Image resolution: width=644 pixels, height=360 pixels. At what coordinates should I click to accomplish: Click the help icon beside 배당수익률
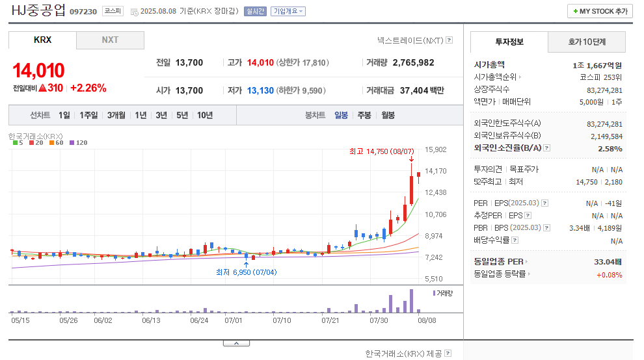coord(515,240)
